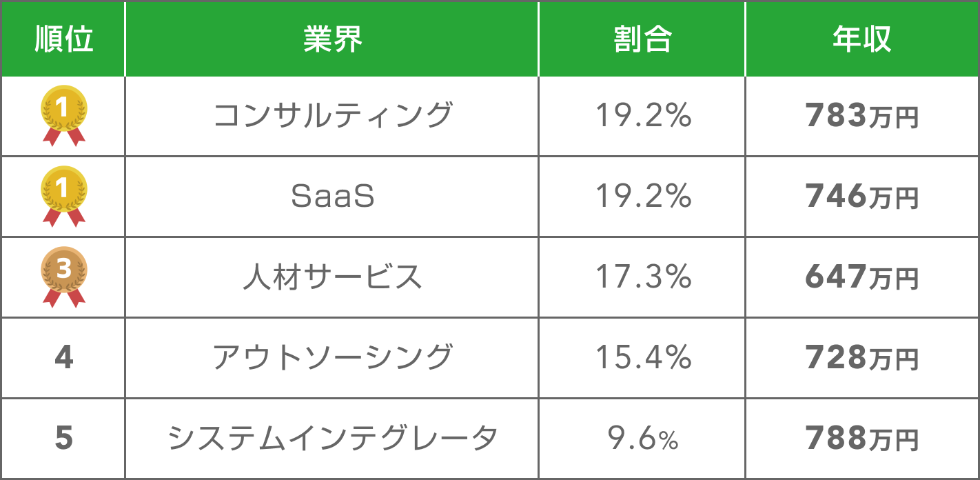Click the rank number 4 cell
This screenshot has height=480, width=980.
pos(63,357)
